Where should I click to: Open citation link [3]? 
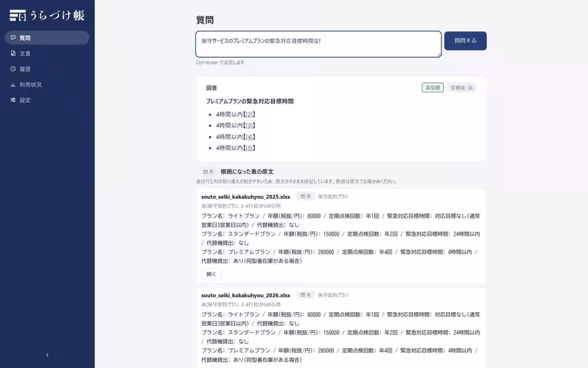(x=249, y=126)
